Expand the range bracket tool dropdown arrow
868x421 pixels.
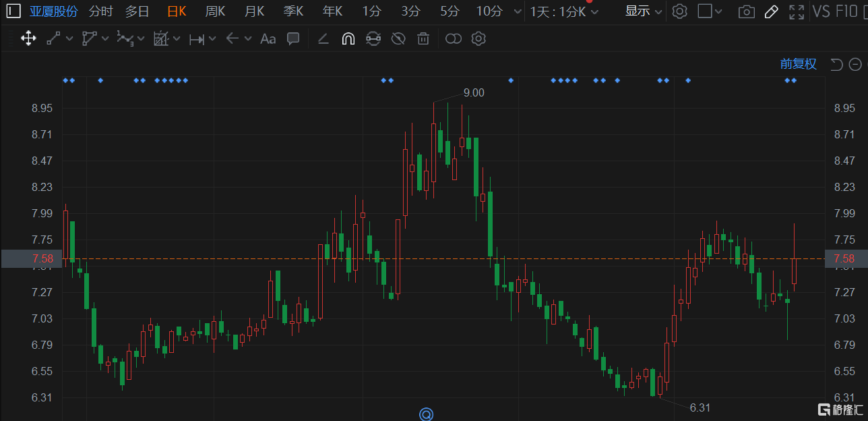point(212,38)
